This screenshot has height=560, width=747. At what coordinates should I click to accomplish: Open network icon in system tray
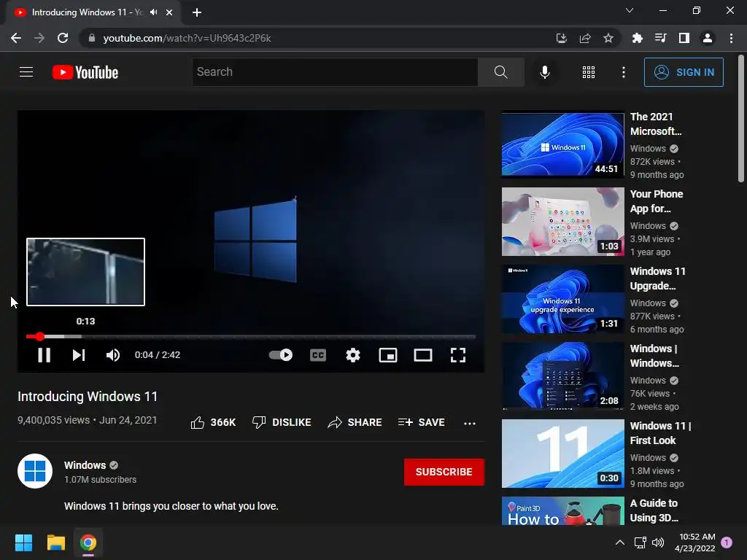point(640,542)
